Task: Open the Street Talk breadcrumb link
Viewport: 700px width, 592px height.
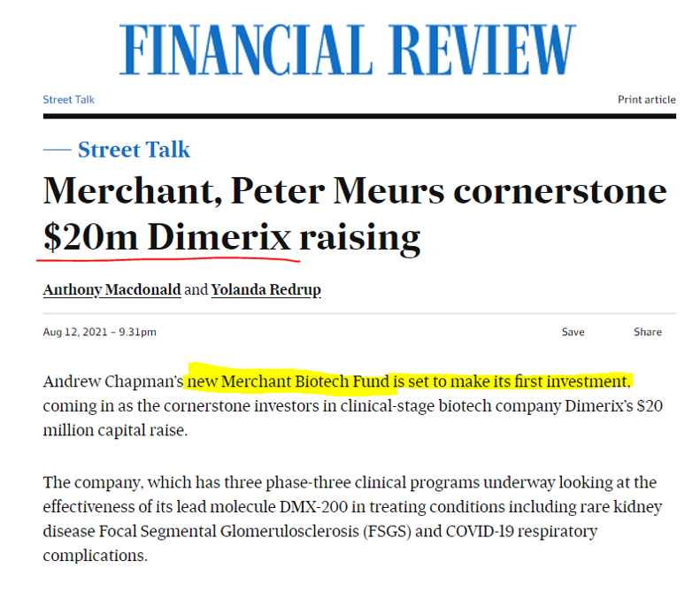Action: pos(69,100)
